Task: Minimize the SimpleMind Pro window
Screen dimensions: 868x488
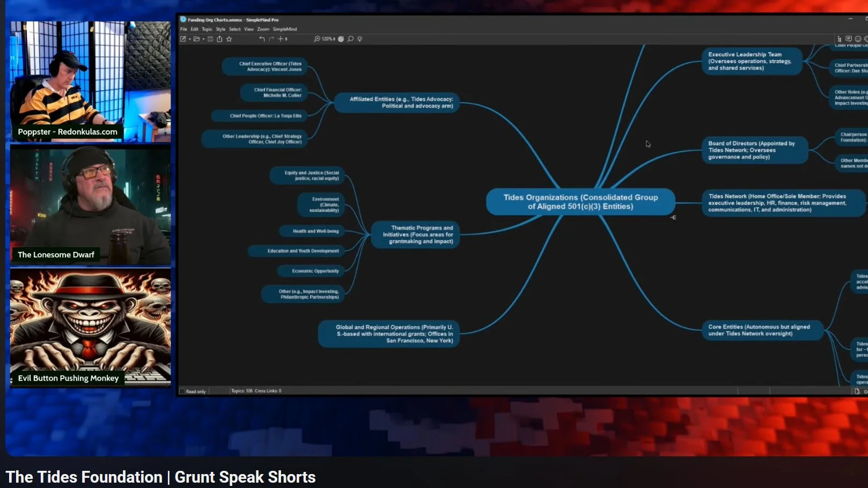Action: point(850,19)
